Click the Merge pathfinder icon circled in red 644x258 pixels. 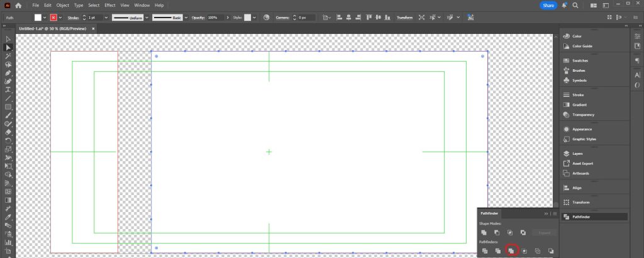pyautogui.click(x=511, y=250)
